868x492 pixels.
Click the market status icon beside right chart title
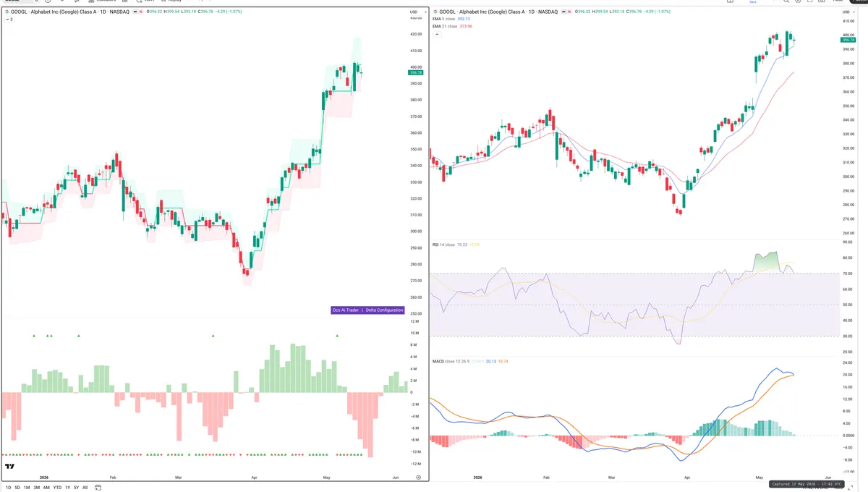tap(564, 12)
